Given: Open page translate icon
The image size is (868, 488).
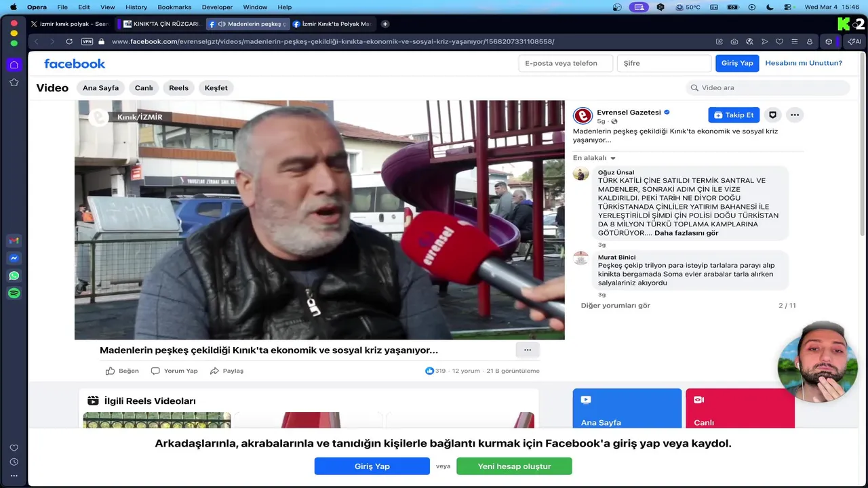Looking at the screenshot, I should (749, 41).
